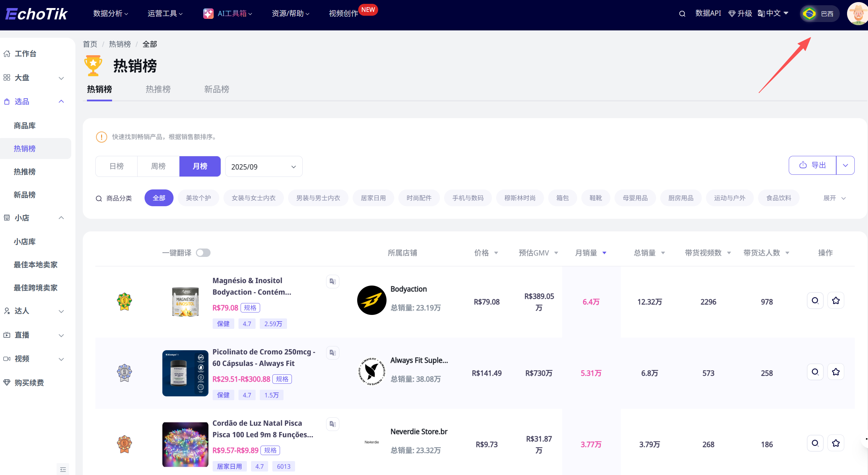Screen dimensions: 868x475
Task: Click the translate icon beside Magnésio & Inositol
Action: click(332, 281)
